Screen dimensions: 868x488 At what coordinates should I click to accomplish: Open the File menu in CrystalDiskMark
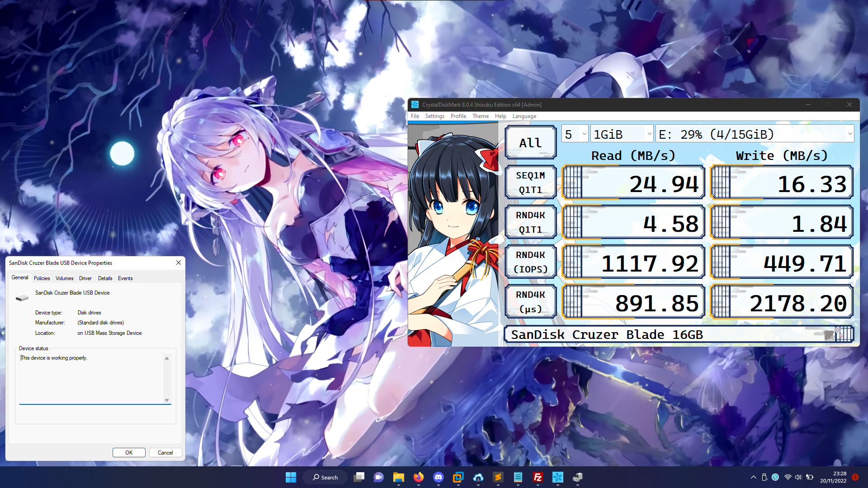pos(415,116)
